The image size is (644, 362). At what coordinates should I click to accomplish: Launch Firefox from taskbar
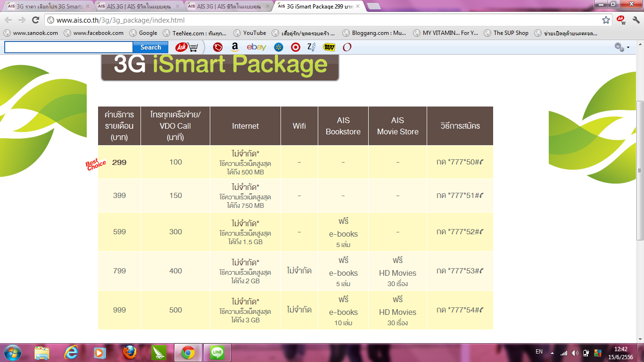(x=130, y=353)
